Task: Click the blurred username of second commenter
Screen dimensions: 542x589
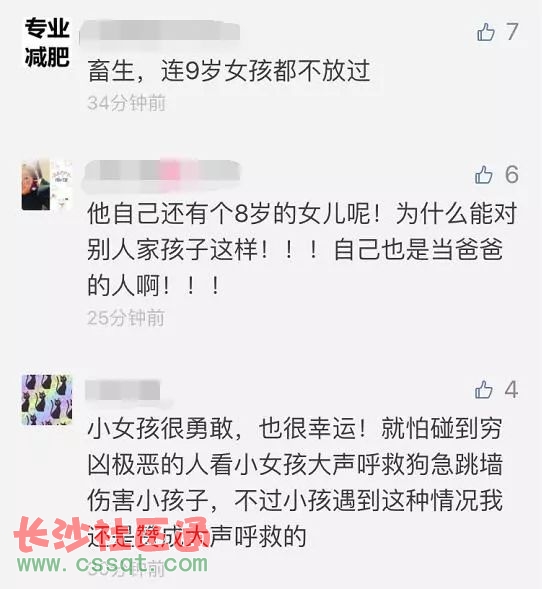Action: (162, 174)
